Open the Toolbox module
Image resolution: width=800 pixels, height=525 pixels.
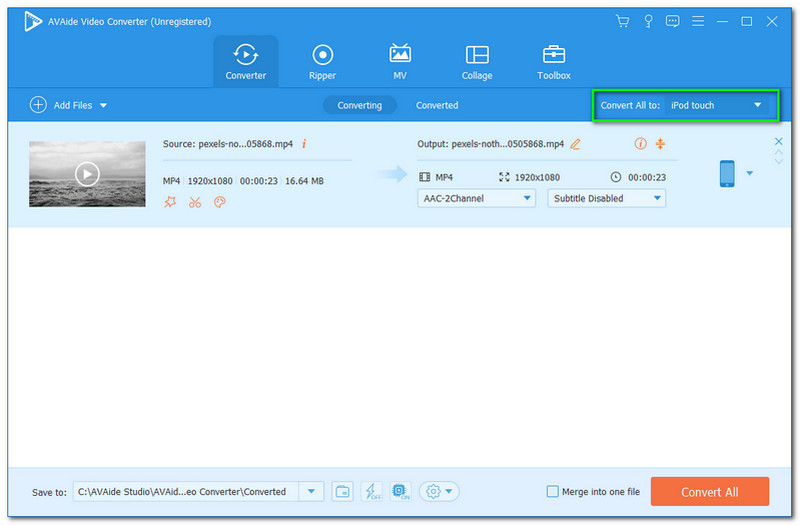(553, 62)
